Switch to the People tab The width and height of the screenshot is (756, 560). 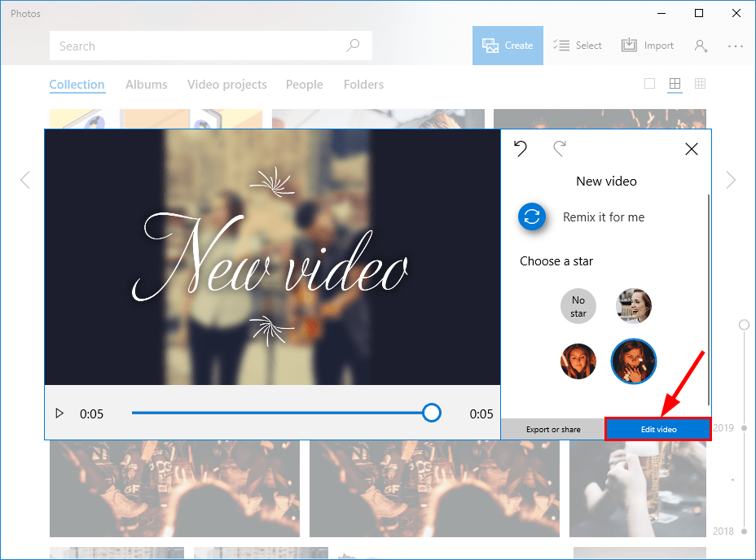pos(304,85)
